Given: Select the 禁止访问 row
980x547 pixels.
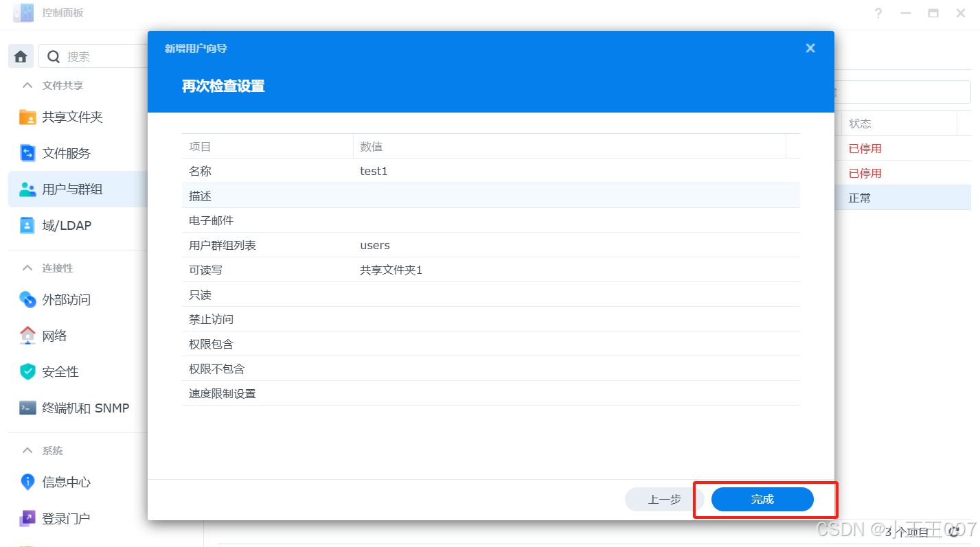Looking at the screenshot, I should [x=490, y=319].
